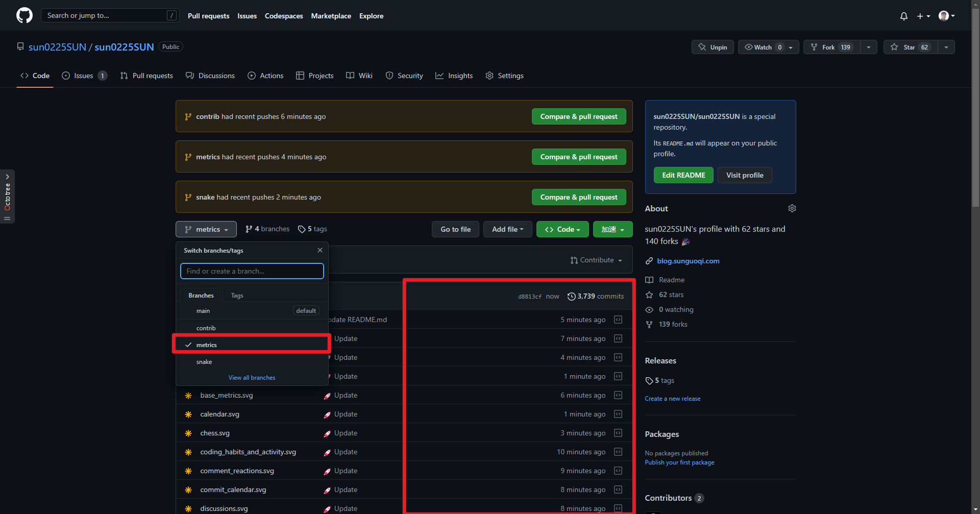Select the main branch
This screenshot has height=514, width=980.
point(252,311)
